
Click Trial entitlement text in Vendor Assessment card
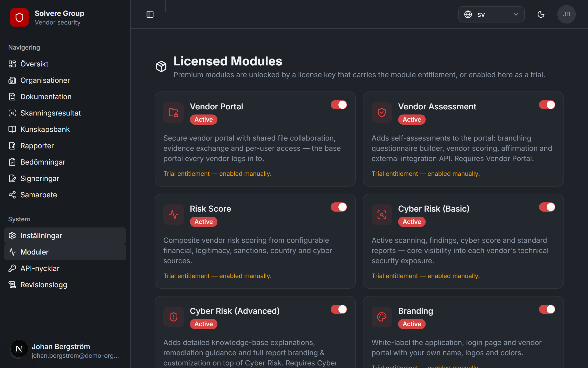(x=426, y=174)
